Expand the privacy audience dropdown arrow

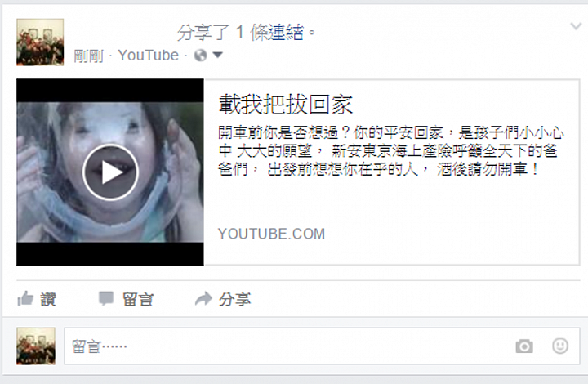pyautogui.click(x=217, y=55)
